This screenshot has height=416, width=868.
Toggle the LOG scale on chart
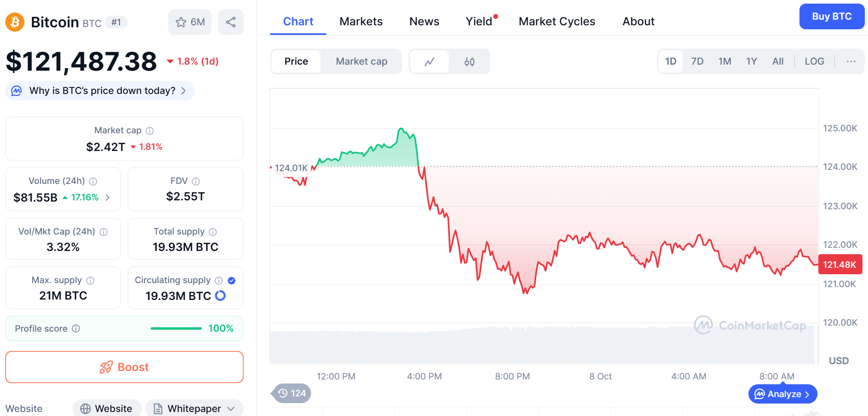pos(814,61)
